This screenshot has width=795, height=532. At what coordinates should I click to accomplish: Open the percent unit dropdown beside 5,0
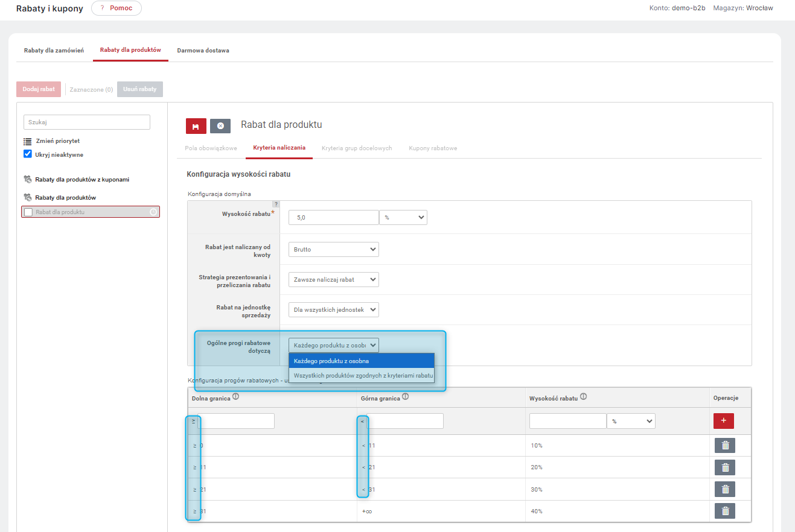click(403, 217)
